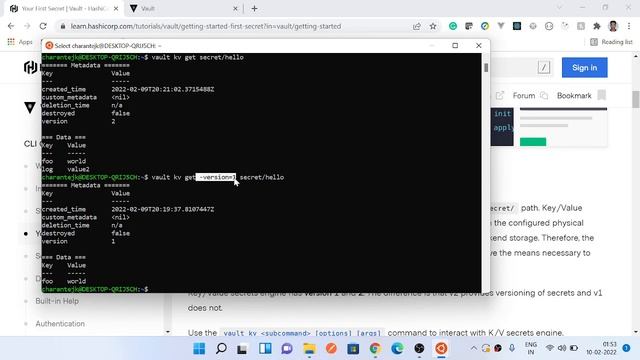
Task: Click the Sign in button
Action: click(584, 68)
